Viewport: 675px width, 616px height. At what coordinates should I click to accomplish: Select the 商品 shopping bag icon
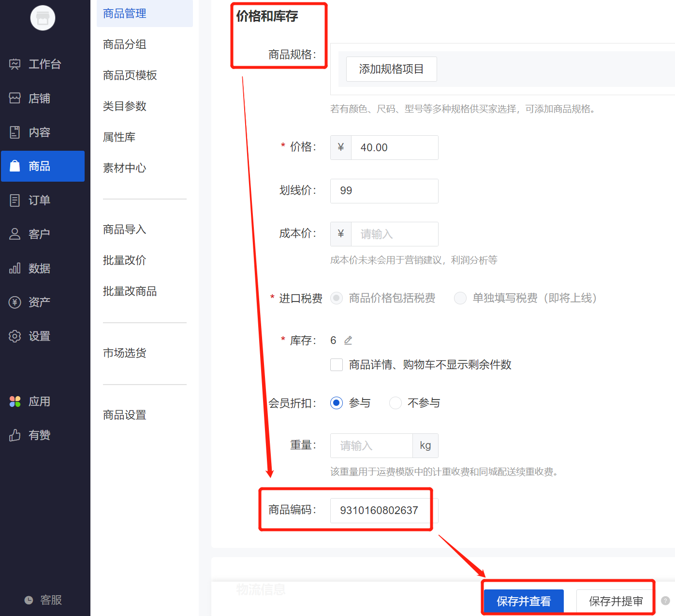15,166
